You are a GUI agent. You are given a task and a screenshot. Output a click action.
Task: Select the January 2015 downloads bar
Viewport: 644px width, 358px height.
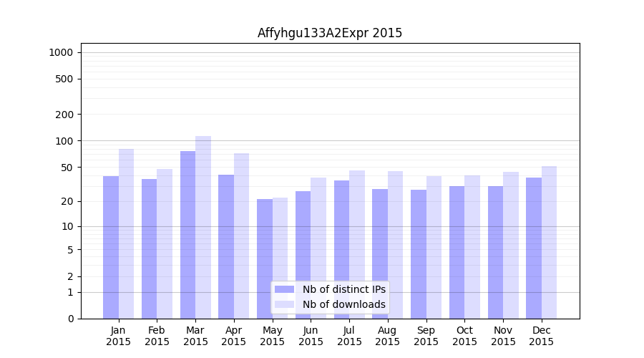(x=126, y=233)
